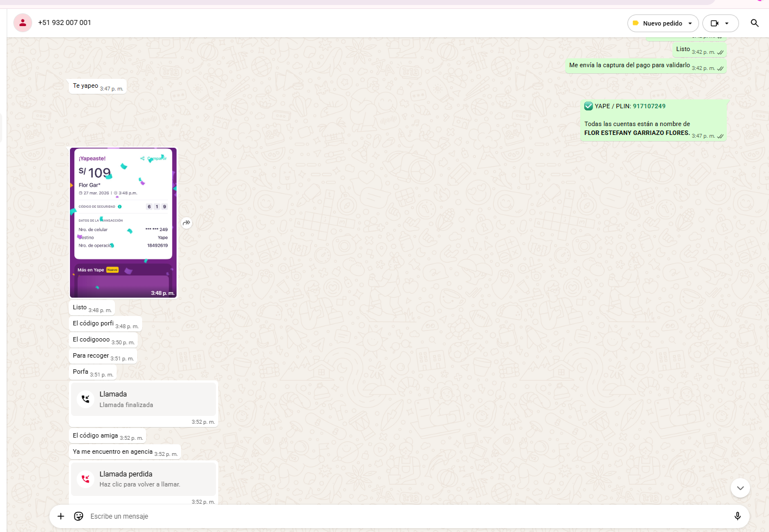This screenshot has width=769, height=532.
Task: Expand the call options dropdown arrow
Action: tap(727, 23)
